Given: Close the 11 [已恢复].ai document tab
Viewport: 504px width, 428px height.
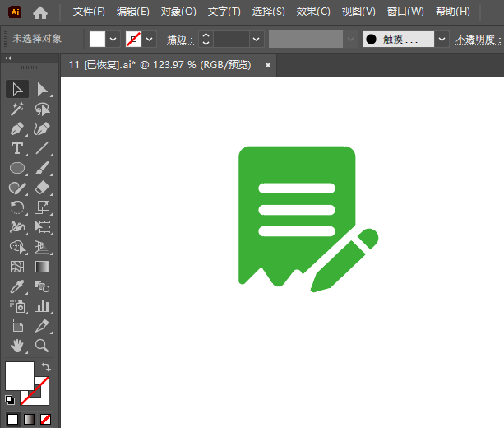Looking at the screenshot, I should point(268,65).
